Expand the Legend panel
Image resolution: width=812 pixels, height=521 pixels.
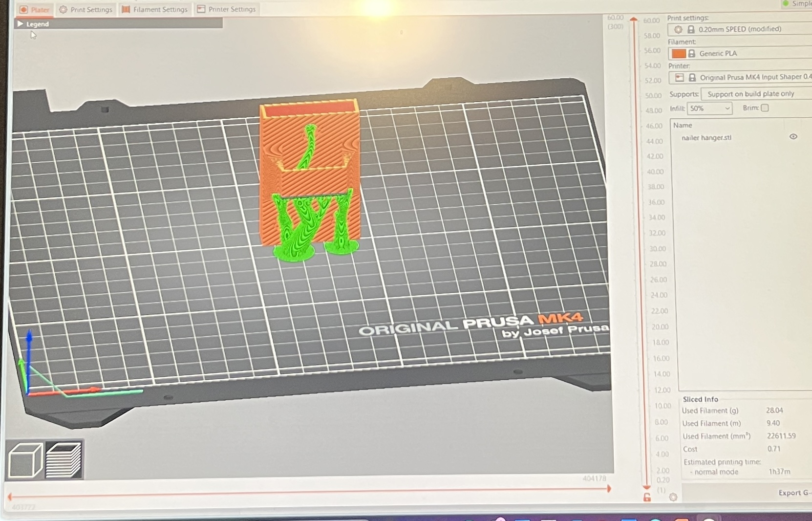(x=20, y=23)
